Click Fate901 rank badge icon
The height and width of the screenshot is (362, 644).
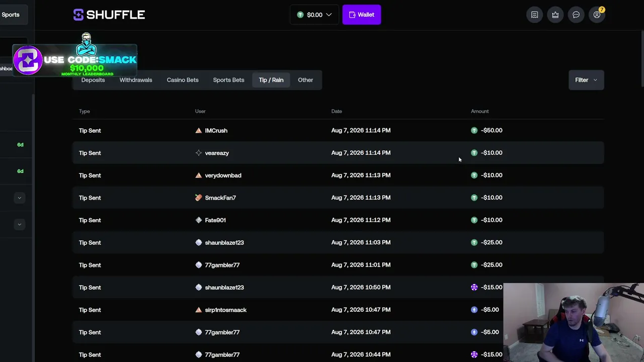coord(199,220)
